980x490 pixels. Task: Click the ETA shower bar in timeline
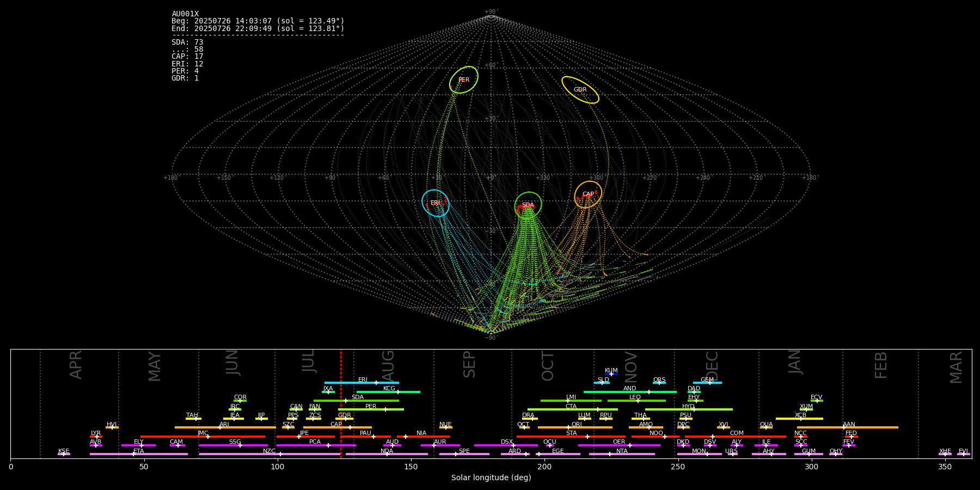pyautogui.click(x=138, y=454)
